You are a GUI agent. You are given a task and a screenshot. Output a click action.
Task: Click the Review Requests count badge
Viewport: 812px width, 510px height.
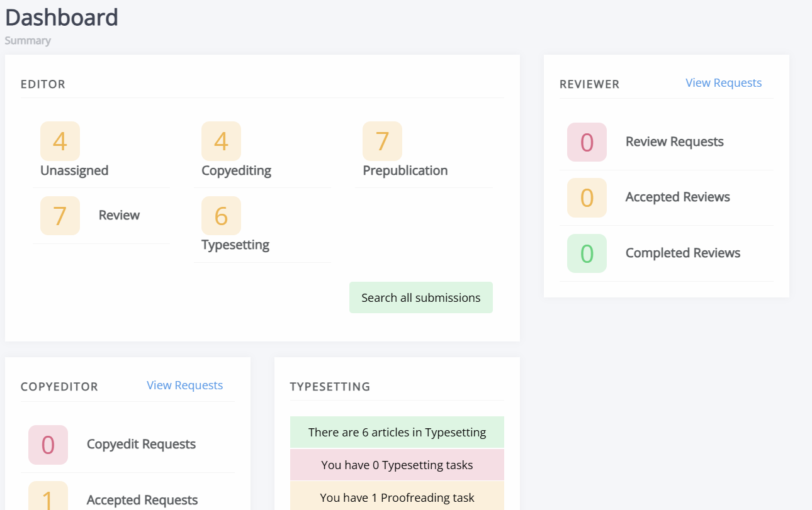click(587, 142)
